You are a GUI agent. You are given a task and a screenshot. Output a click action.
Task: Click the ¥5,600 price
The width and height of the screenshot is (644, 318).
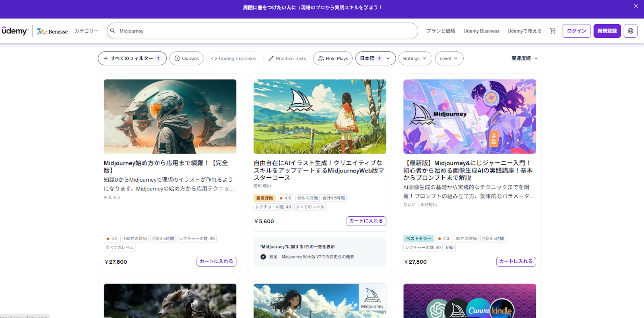tap(264, 221)
